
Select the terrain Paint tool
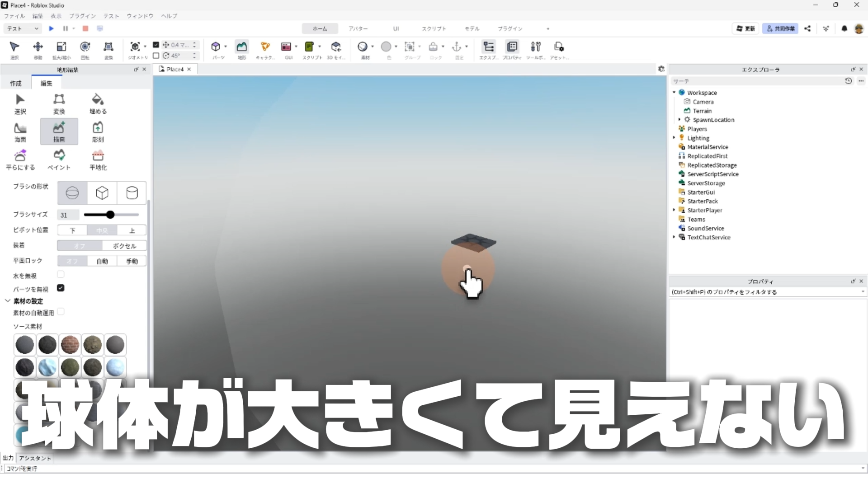coord(59,160)
